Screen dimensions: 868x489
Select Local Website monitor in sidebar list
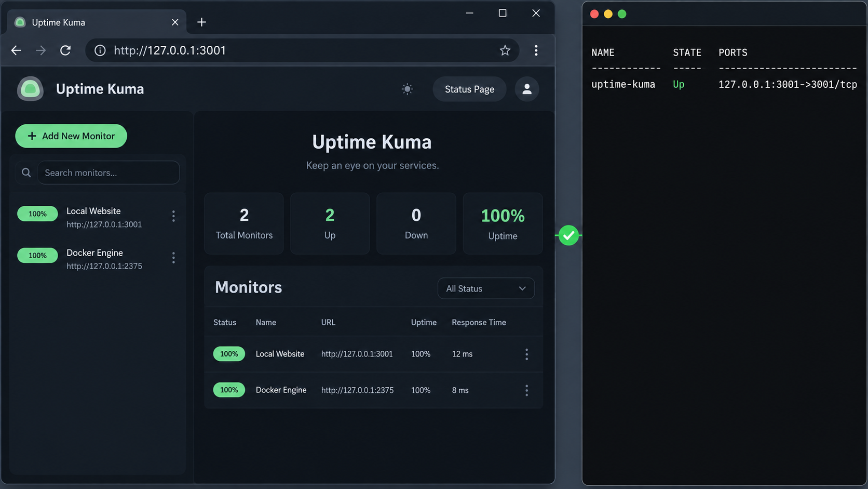pos(98,217)
